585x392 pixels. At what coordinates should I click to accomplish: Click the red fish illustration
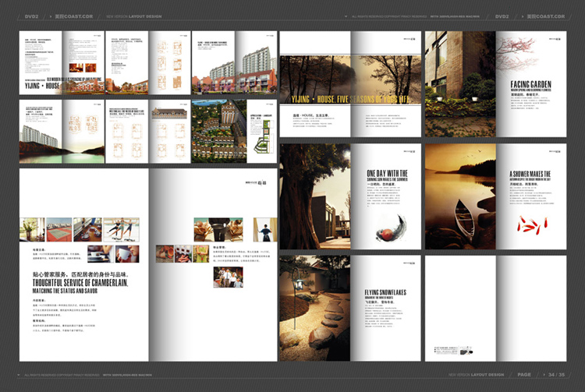click(x=532, y=224)
